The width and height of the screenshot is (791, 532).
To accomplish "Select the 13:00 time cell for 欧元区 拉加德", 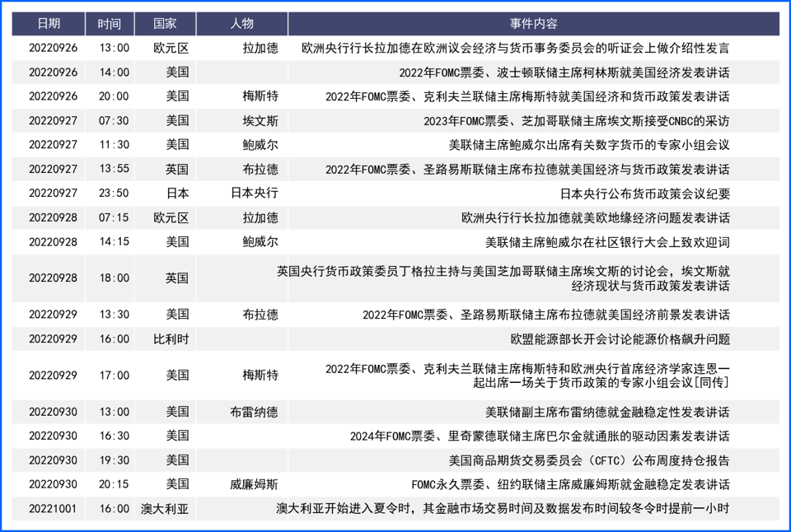I will pos(115,48).
